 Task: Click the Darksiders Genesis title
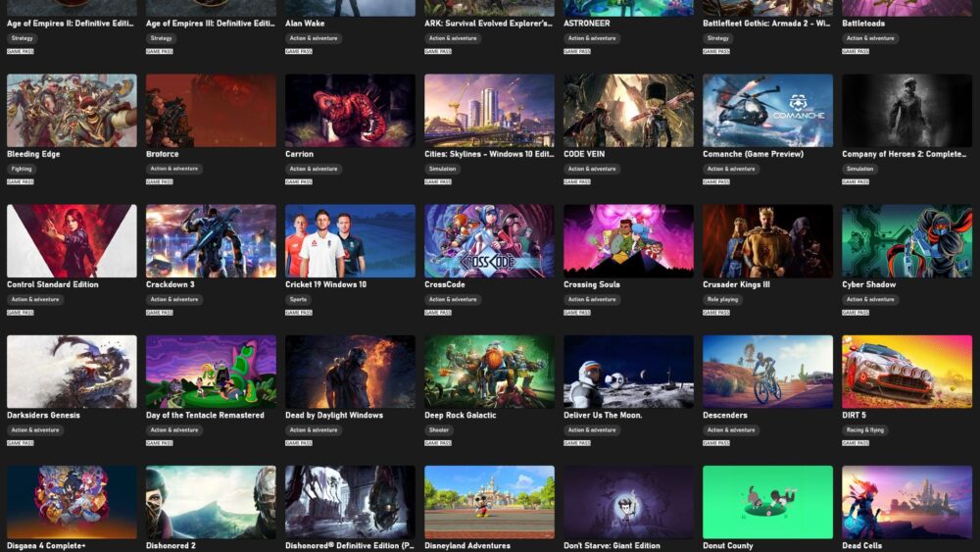pos(44,415)
